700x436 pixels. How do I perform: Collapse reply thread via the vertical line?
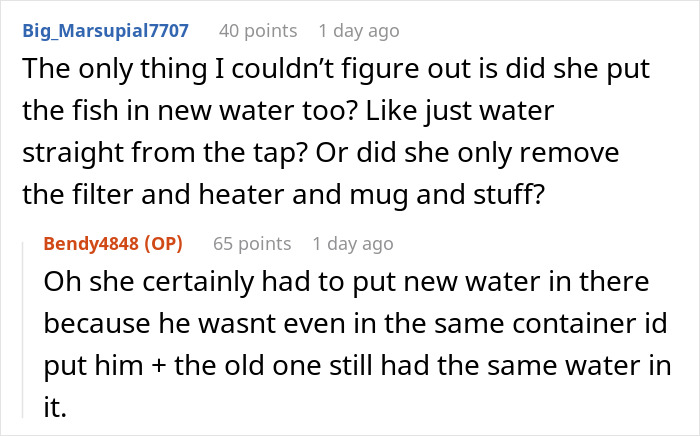pyautogui.click(x=23, y=330)
